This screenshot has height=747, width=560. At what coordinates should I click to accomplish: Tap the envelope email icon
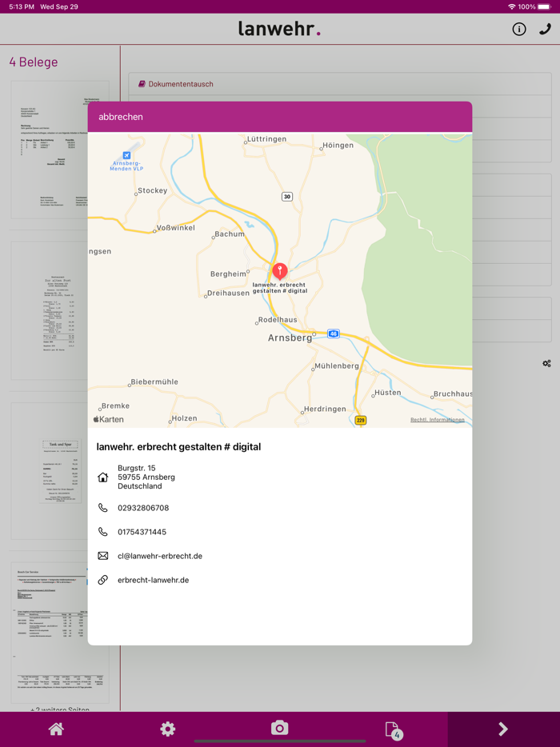103,556
